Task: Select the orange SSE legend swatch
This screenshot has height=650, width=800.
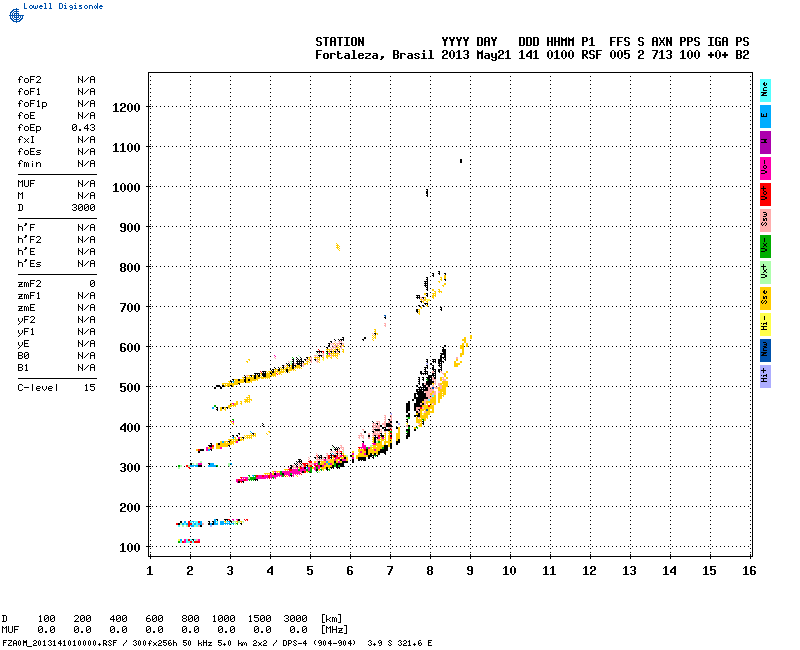Action: click(765, 298)
